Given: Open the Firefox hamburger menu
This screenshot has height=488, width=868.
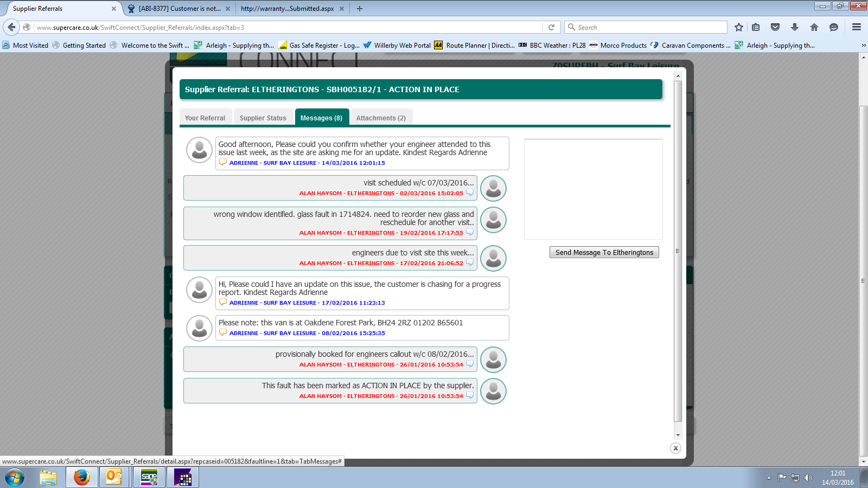Looking at the screenshot, I should click(x=857, y=27).
